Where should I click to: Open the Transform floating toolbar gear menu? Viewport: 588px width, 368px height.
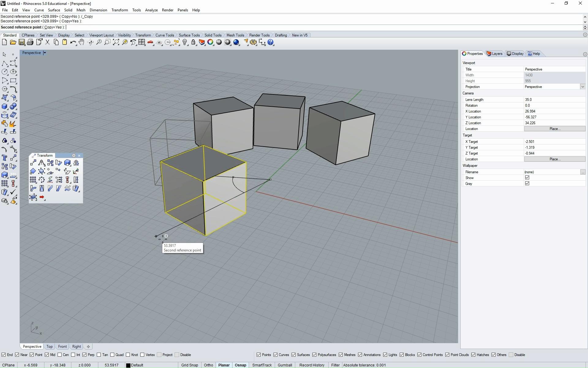pos(74,155)
